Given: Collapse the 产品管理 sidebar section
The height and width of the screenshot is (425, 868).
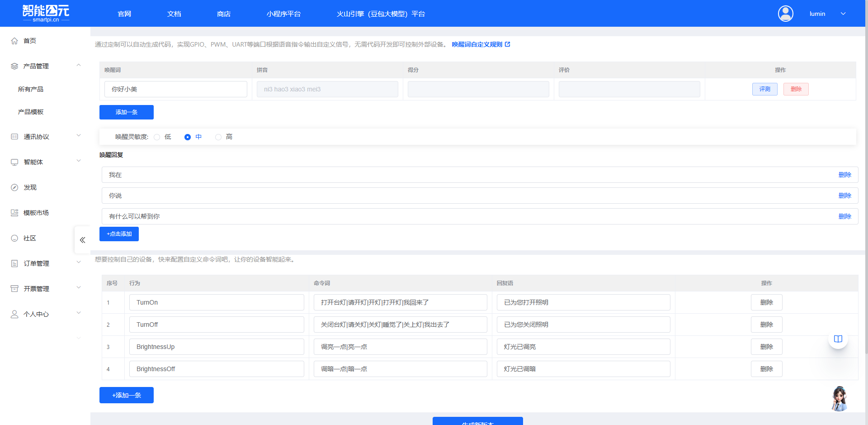Looking at the screenshot, I should point(79,66).
